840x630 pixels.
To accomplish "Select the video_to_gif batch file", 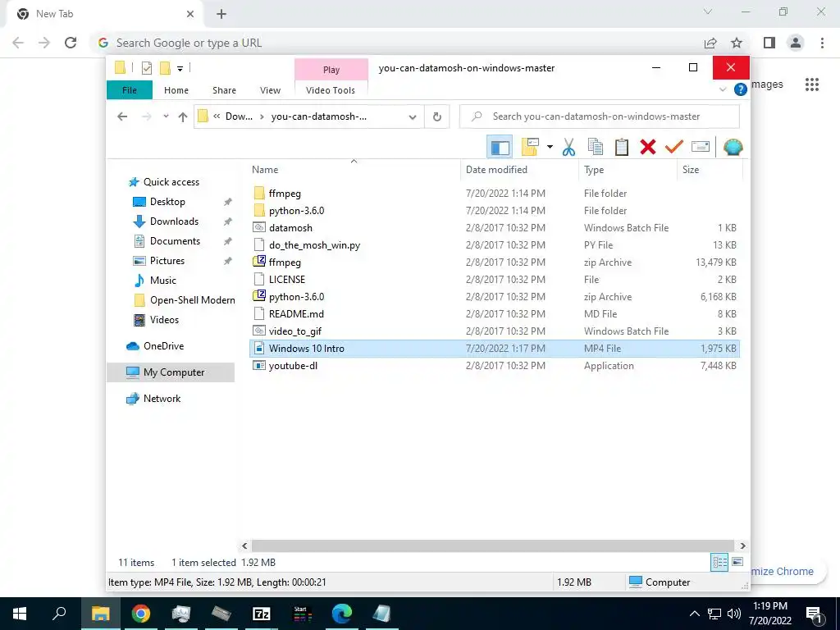I will click(495, 331).
